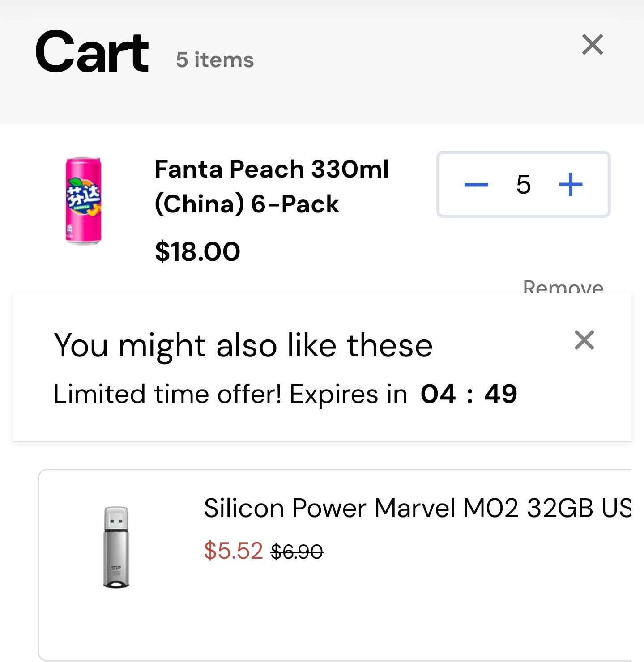The image size is (644, 662).
Task: Click the "Limited time offer!" text
Action: click(x=168, y=394)
